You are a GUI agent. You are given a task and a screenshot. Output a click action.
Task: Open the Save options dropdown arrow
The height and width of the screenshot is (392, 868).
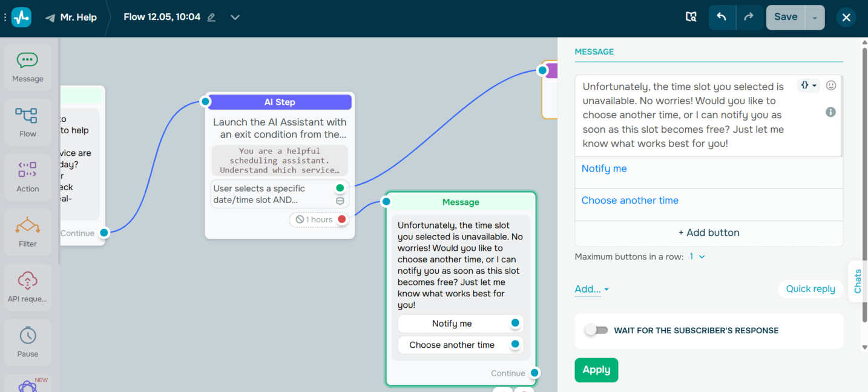[815, 18]
